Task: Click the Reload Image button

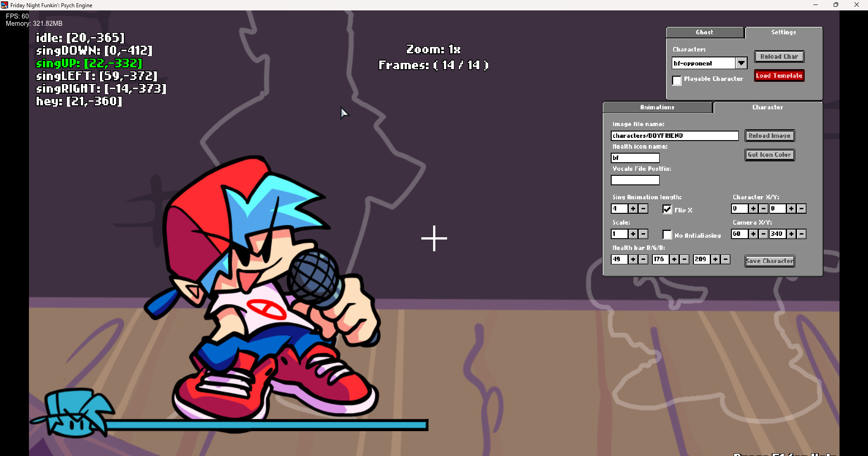Action: pos(769,136)
